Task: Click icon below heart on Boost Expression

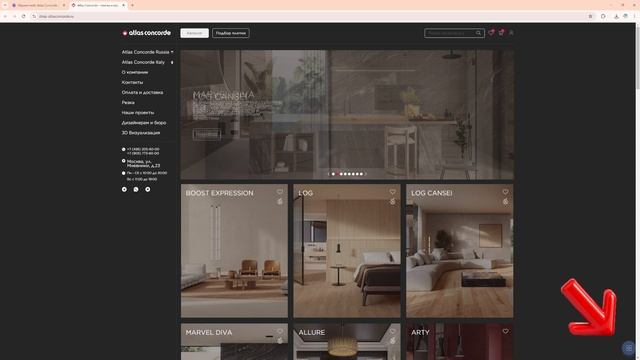Action: 280,201
